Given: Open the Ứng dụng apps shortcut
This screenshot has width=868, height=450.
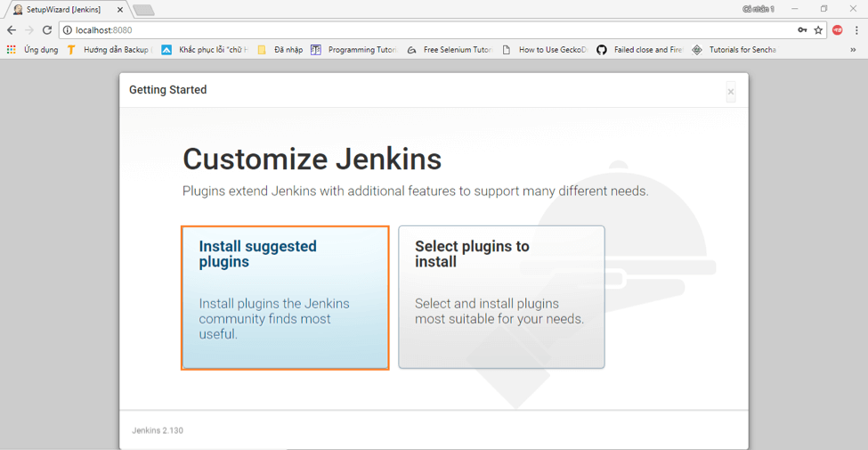Looking at the screenshot, I should coord(33,50).
